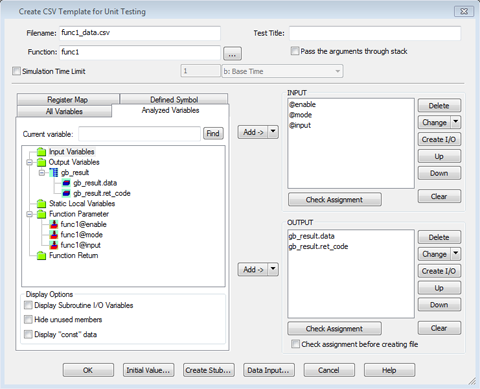This screenshot has width=480, height=389.
Task: Open the OUTPUT Add dropdown arrow
Action: [x=273, y=269]
